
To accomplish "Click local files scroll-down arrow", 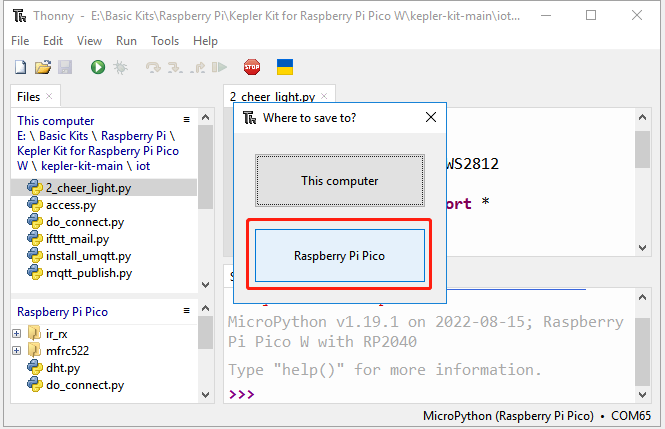I will pos(206,284).
